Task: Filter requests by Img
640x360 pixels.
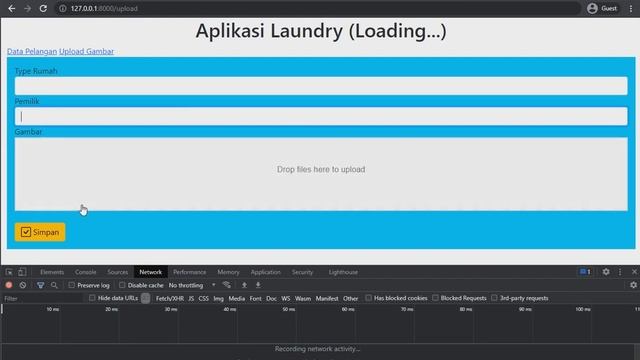Action: 218,298
